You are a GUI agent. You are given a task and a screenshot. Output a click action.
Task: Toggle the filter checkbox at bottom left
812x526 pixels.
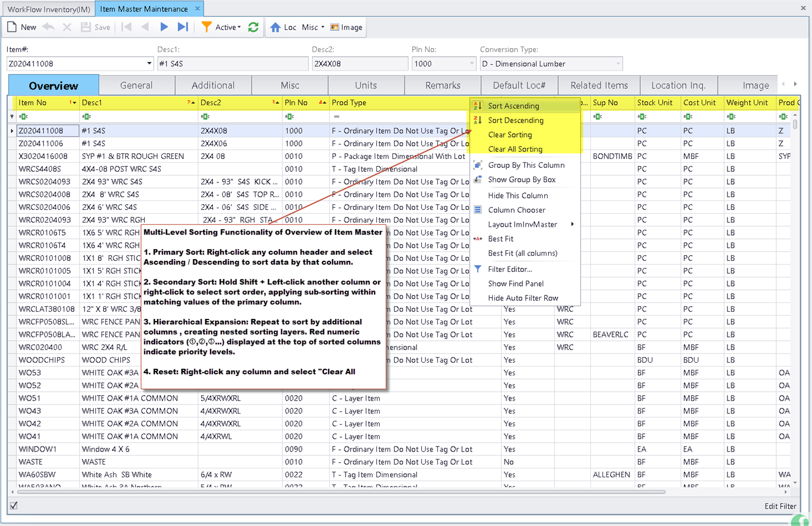tap(13, 506)
